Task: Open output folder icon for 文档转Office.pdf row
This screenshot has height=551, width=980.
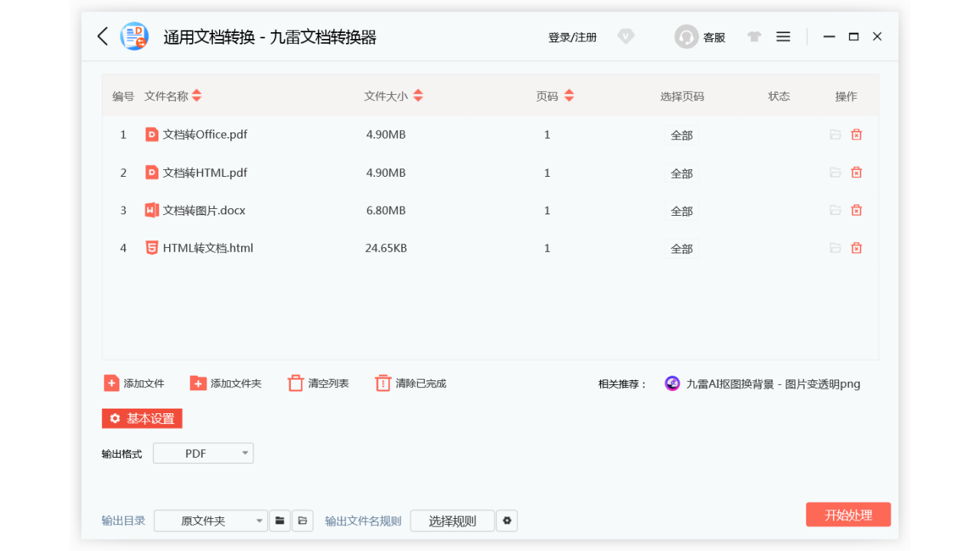Action: point(835,134)
